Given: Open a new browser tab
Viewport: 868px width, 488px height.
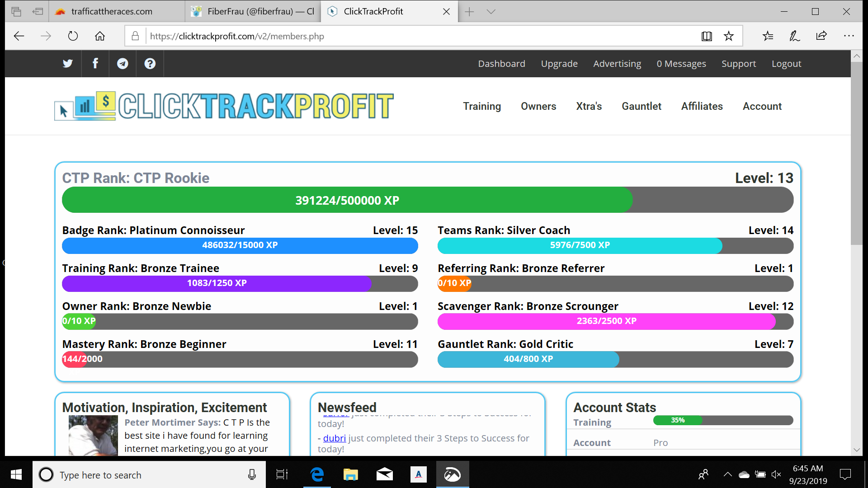Looking at the screenshot, I should (x=469, y=11).
